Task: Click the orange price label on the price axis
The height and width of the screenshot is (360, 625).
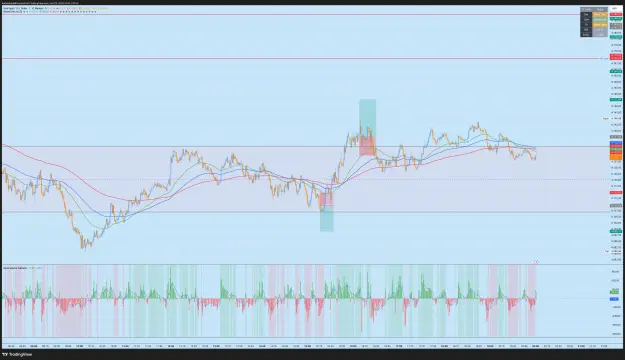Action: [x=616, y=157]
